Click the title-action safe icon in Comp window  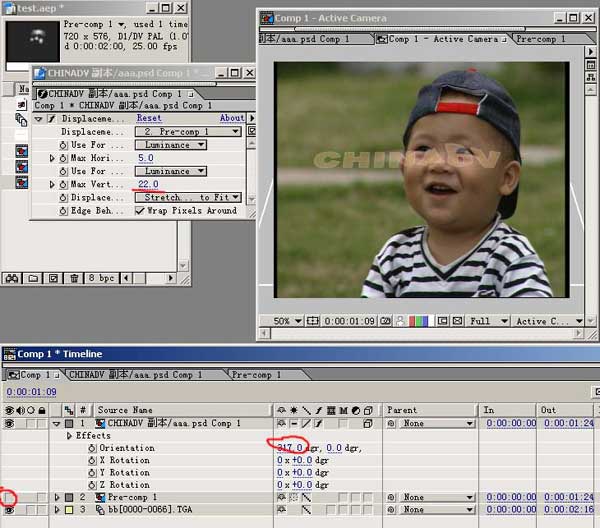pos(312,321)
